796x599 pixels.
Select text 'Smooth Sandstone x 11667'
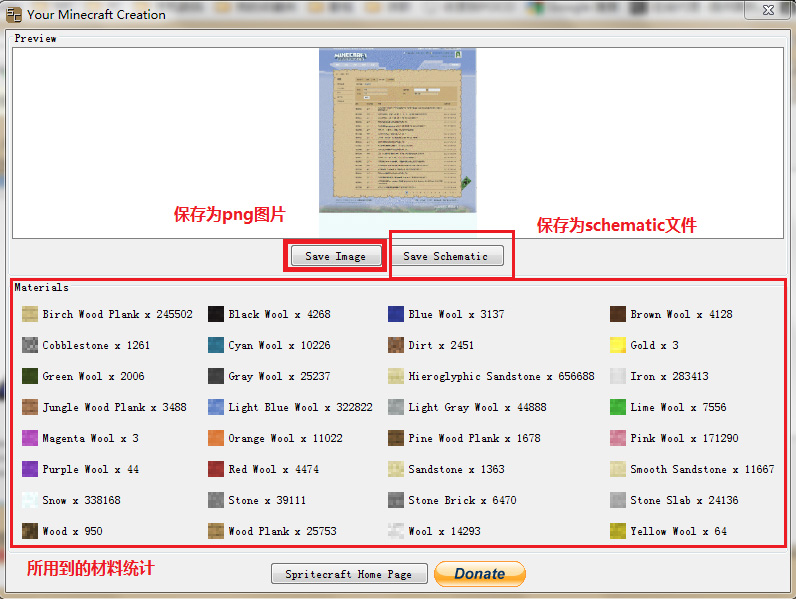coord(702,469)
